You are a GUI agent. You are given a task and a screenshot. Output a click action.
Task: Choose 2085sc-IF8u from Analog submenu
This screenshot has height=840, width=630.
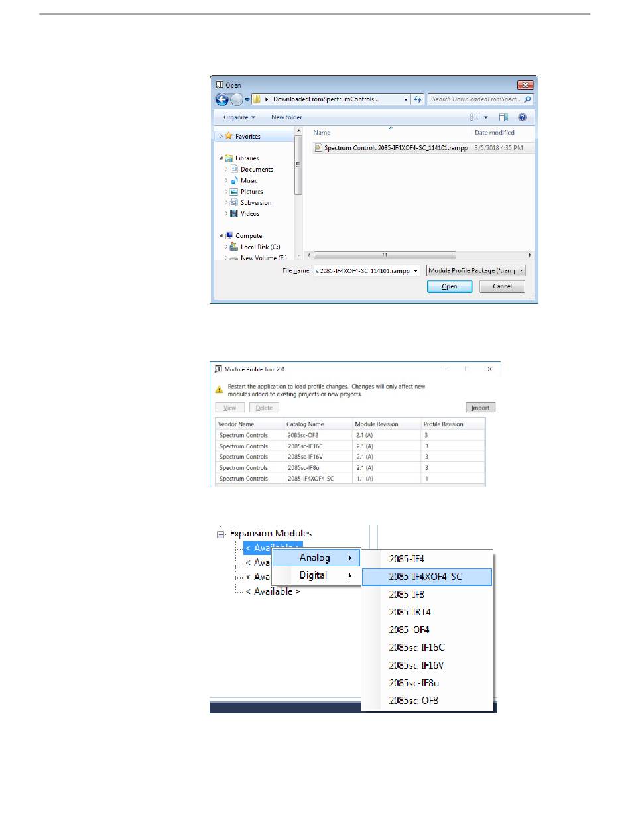[x=427, y=682]
